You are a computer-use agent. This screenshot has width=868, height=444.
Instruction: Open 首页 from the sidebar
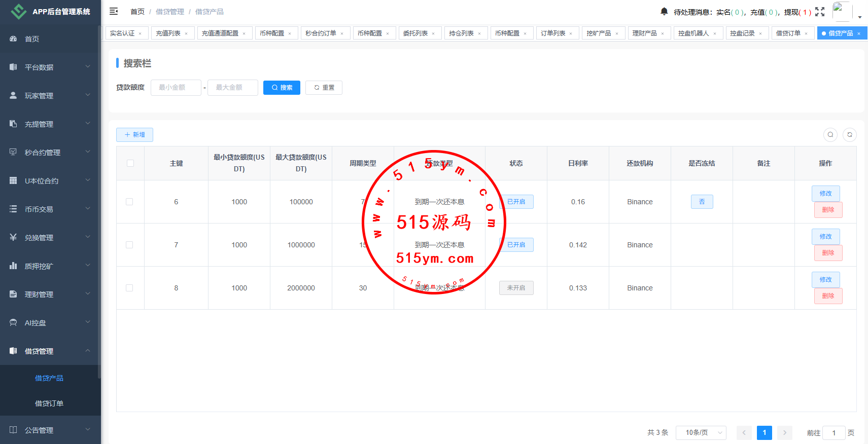[32, 39]
